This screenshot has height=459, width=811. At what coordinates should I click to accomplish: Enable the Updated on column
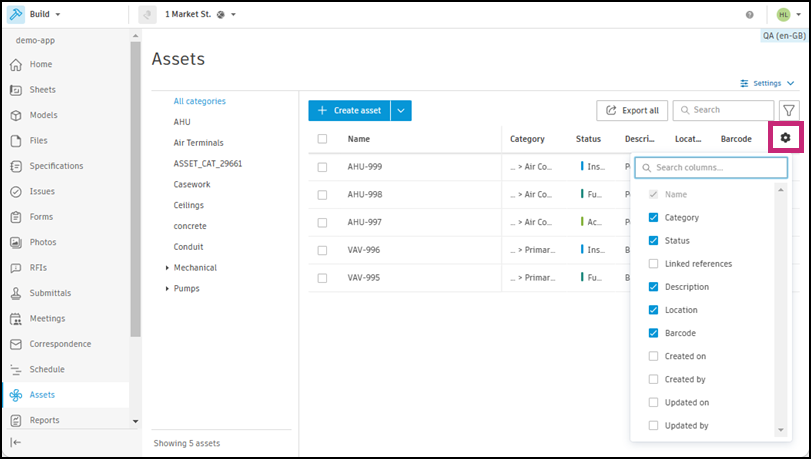click(x=653, y=403)
